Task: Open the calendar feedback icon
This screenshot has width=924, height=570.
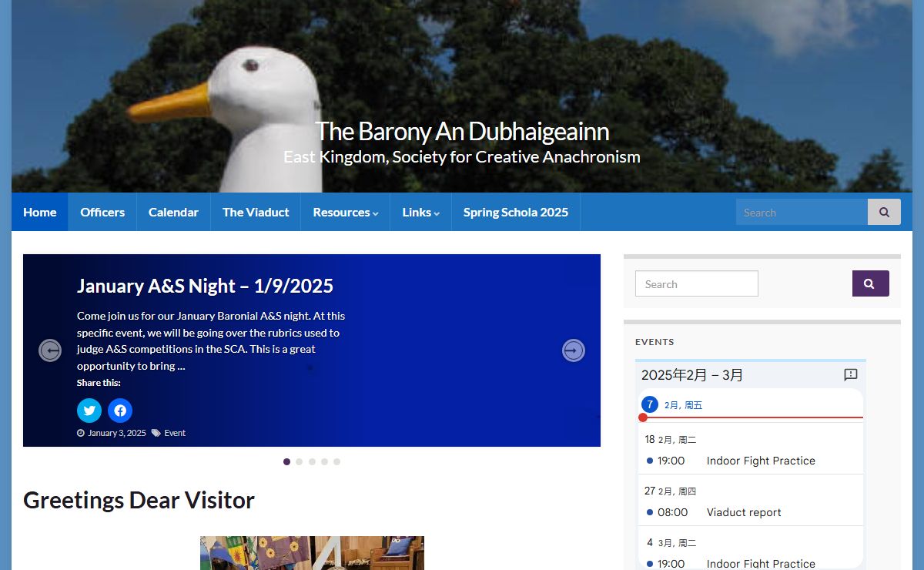Action: pyautogui.click(x=851, y=375)
